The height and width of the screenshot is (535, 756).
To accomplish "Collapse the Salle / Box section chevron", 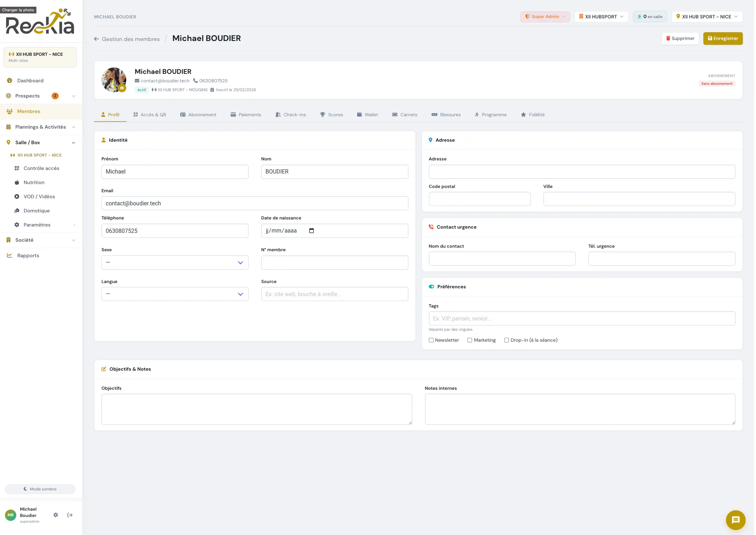I will pyautogui.click(x=74, y=143).
